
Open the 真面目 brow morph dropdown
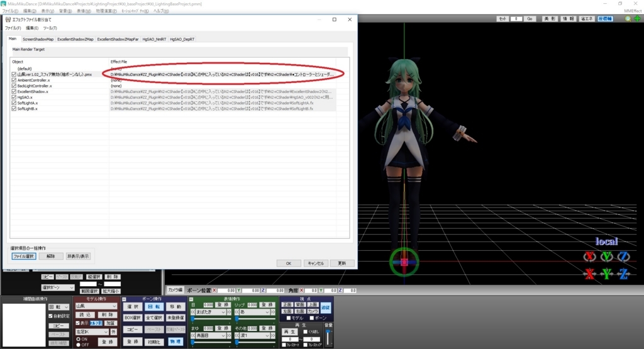click(x=211, y=335)
